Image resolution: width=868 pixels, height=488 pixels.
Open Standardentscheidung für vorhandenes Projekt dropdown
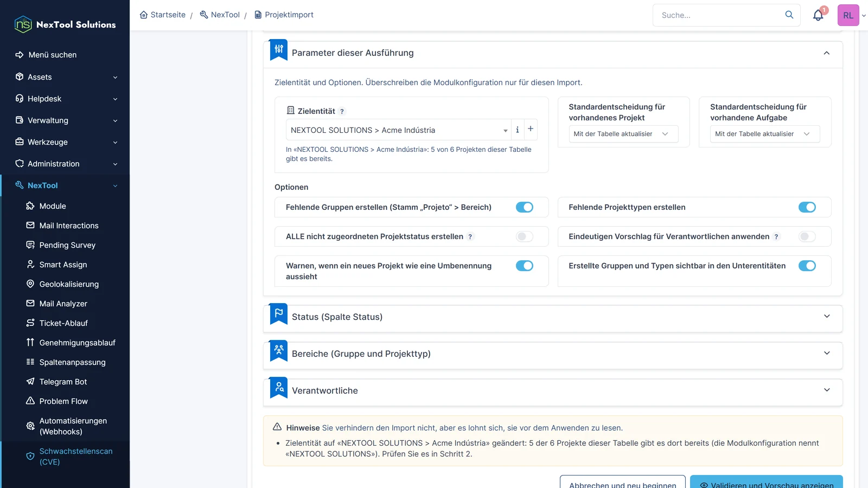[623, 134]
